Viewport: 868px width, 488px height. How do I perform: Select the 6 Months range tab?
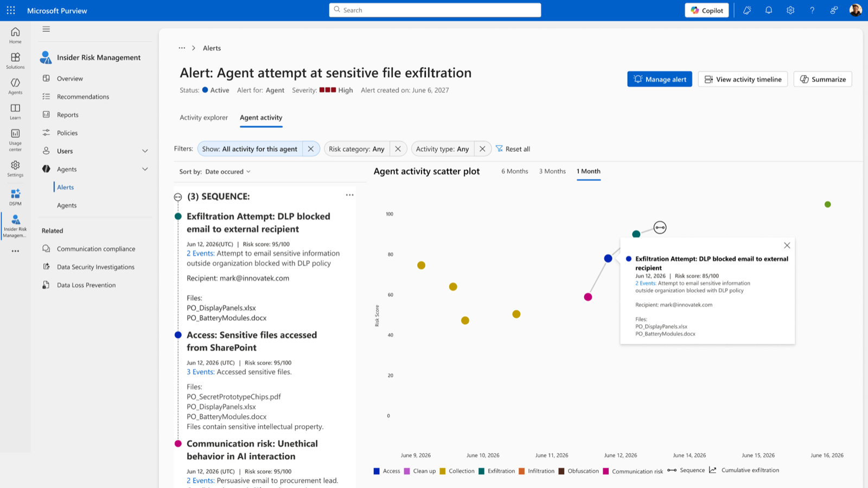pos(514,171)
